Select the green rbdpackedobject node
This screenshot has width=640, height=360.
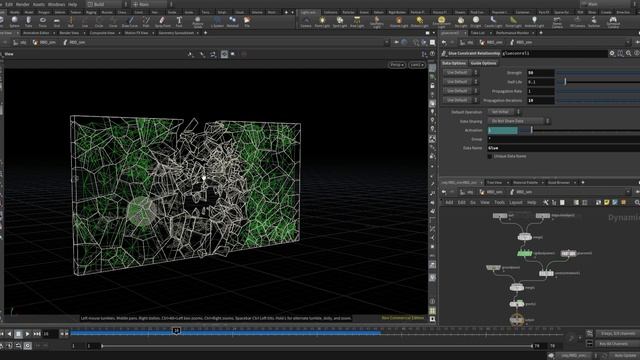point(524,253)
